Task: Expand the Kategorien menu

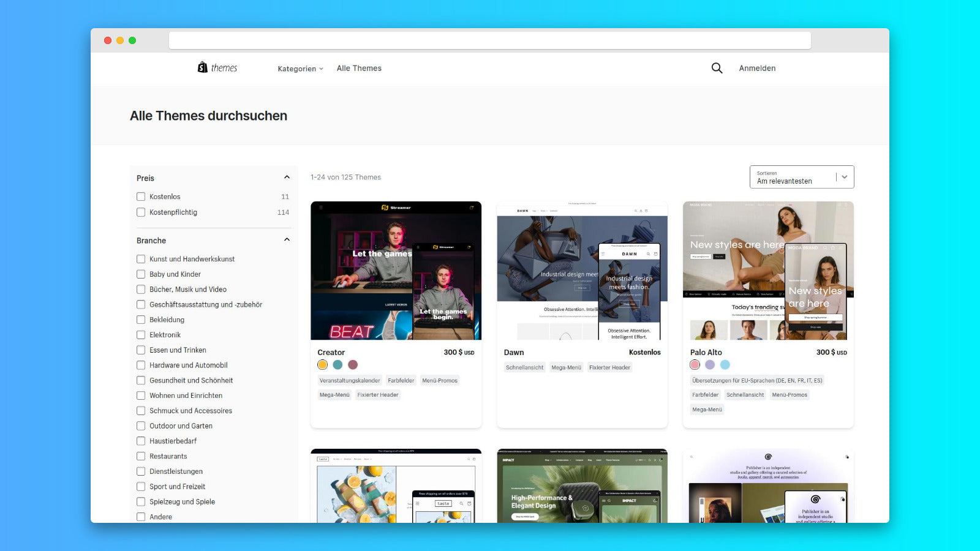Action: tap(300, 69)
